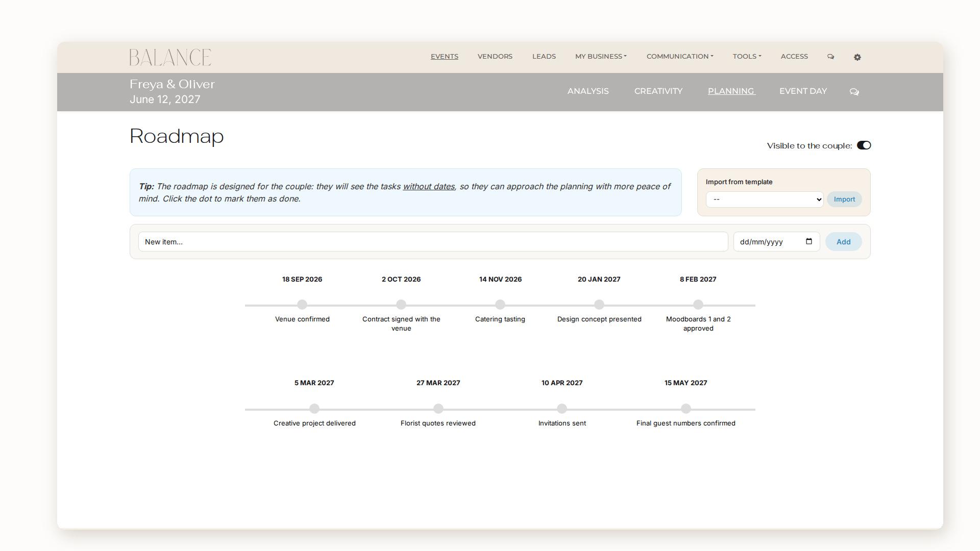This screenshot has height=551, width=980.
Task: Open settings gear in top navigation
Action: tap(857, 57)
